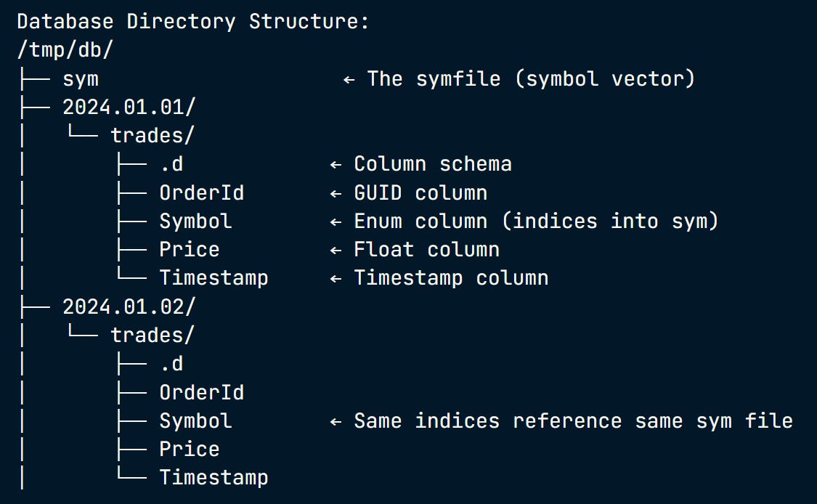This screenshot has height=504, width=817.
Task: Click the Database Directory Structure heading
Action: coord(192,22)
